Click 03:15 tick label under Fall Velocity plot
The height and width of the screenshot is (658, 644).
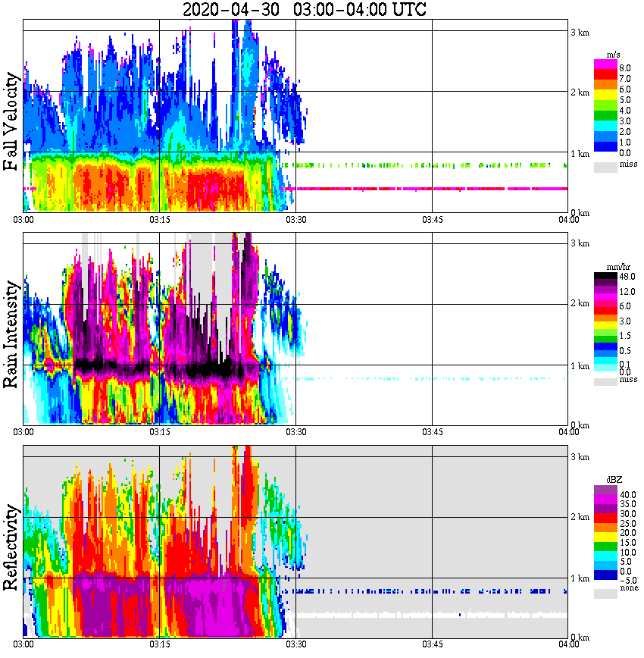pos(159,220)
